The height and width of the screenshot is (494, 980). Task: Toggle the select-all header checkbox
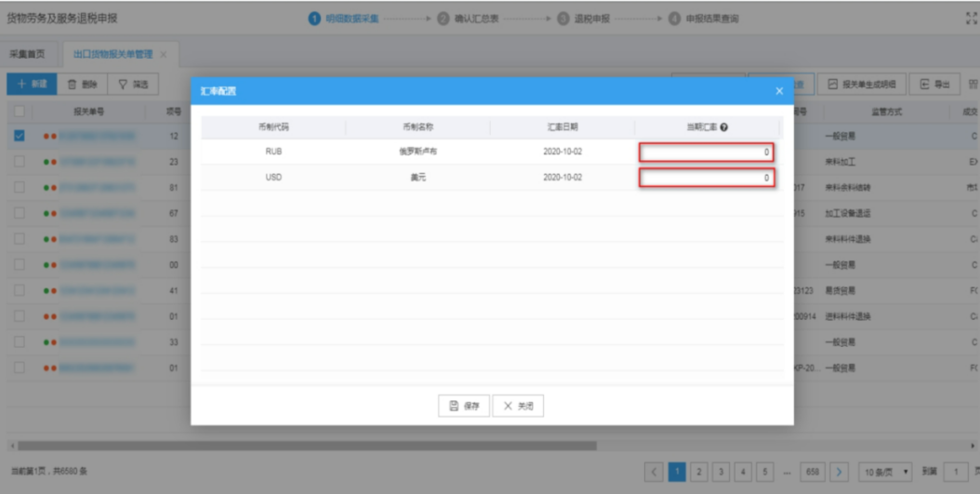coord(20,112)
